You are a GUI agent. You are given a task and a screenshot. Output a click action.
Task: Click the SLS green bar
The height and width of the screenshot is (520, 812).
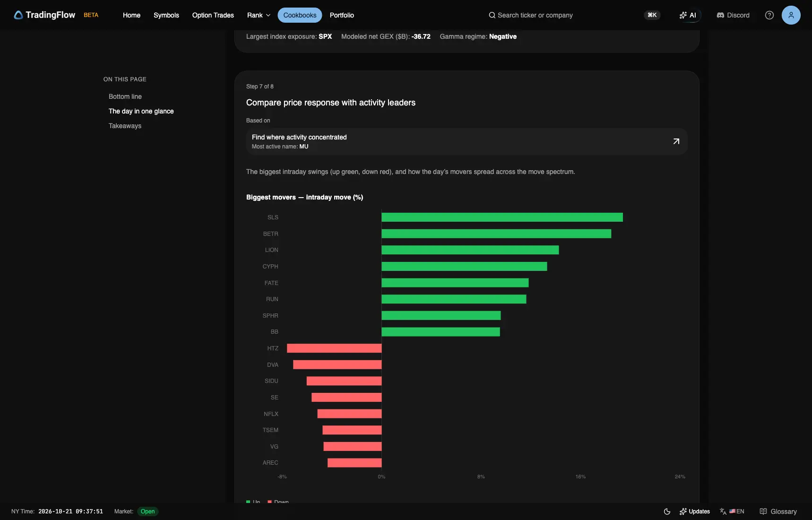(x=502, y=217)
